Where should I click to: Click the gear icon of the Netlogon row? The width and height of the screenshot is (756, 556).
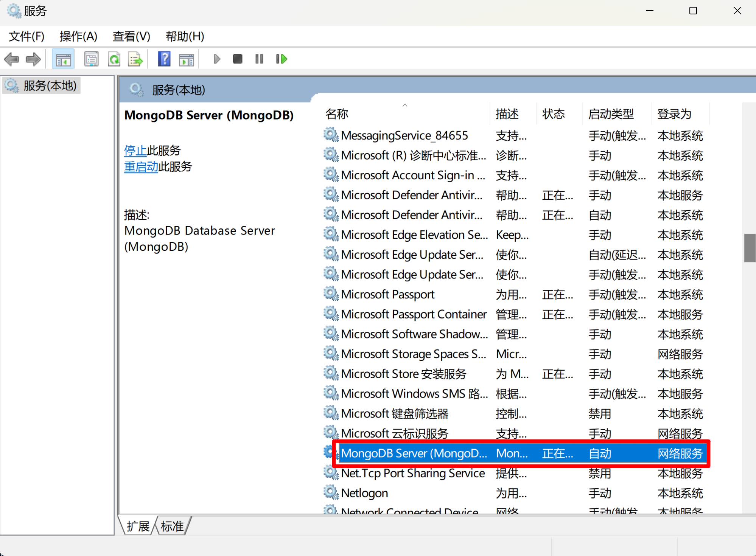pyautogui.click(x=331, y=492)
